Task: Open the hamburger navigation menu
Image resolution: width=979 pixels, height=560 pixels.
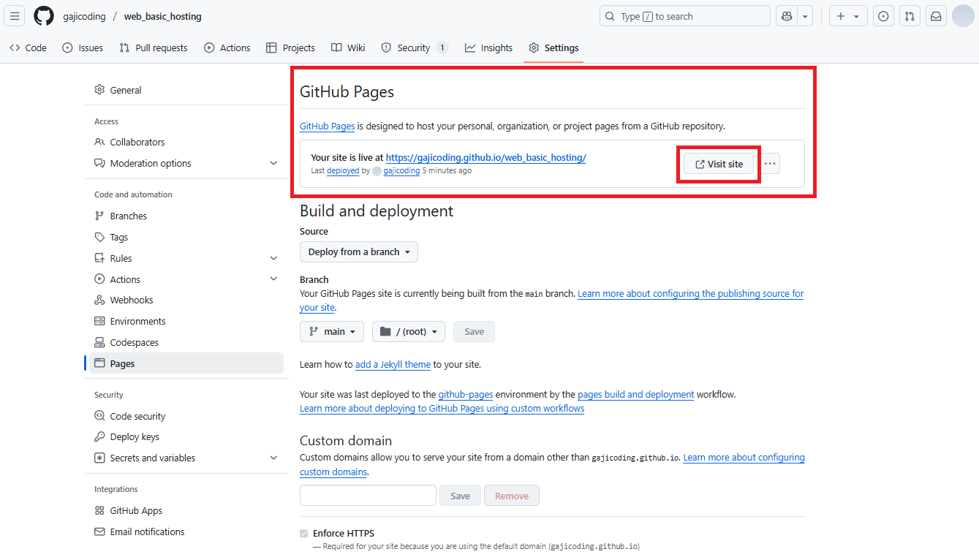Action: [15, 16]
